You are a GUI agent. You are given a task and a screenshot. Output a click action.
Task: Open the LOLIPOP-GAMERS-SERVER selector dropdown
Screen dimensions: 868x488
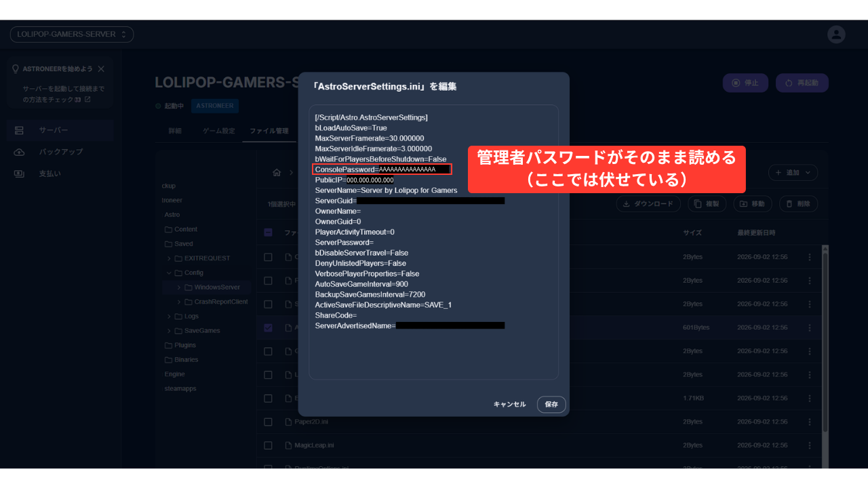(72, 35)
